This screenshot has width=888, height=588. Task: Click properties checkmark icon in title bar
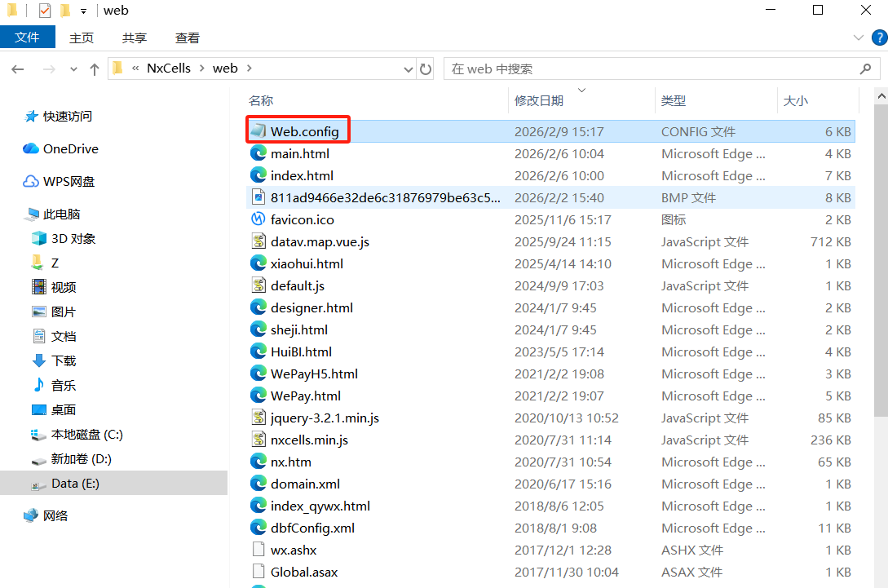(x=44, y=11)
